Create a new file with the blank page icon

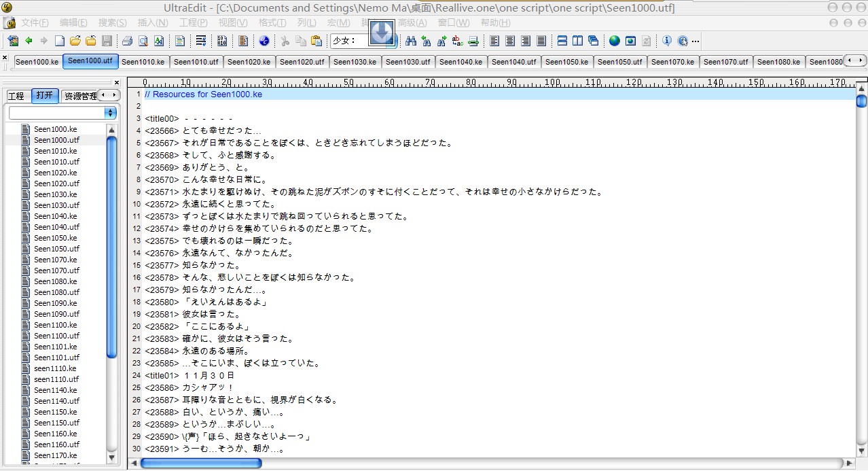tap(60, 41)
